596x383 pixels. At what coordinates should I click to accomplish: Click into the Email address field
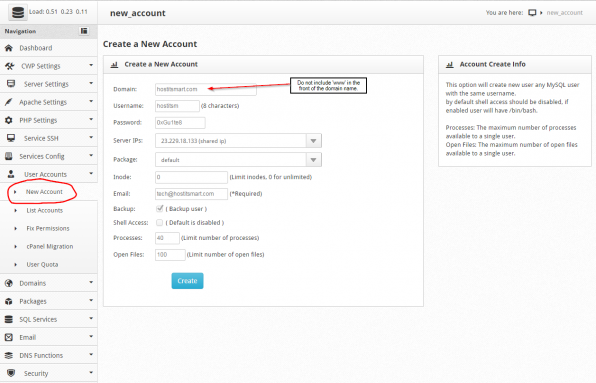191,194
